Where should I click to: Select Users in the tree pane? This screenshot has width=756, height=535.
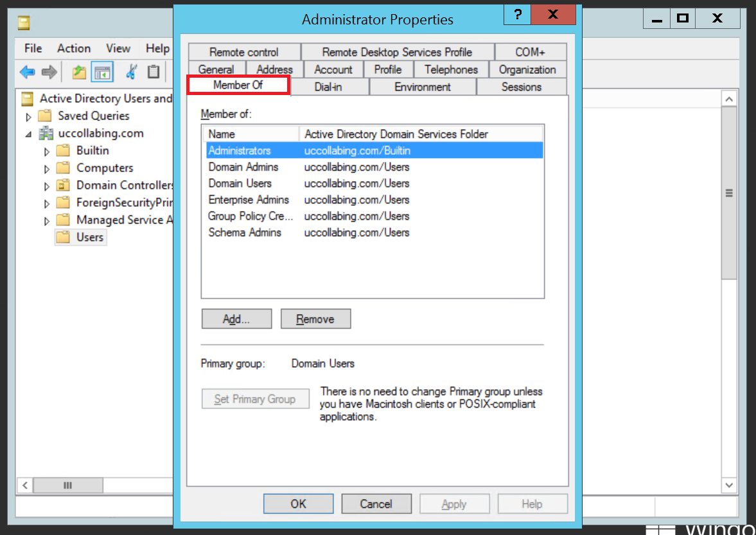click(x=90, y=237)
